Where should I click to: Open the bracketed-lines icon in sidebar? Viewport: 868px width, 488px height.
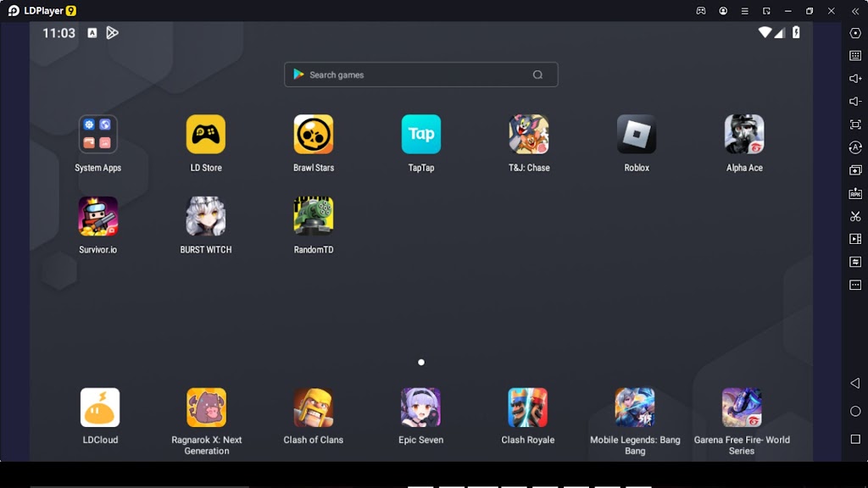coord(855,262)
